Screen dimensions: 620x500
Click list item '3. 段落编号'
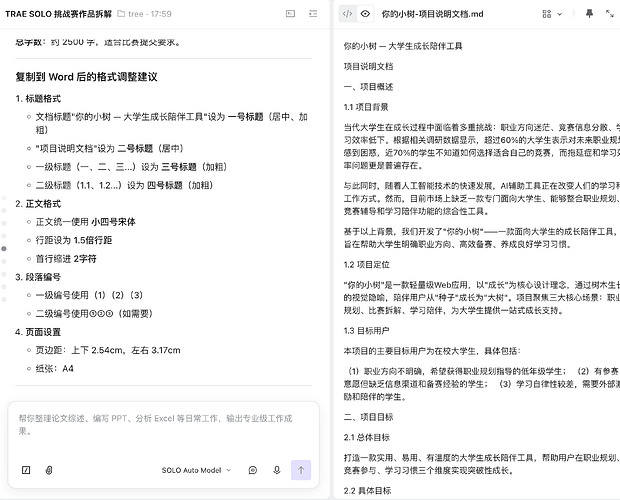pos(38,277)
